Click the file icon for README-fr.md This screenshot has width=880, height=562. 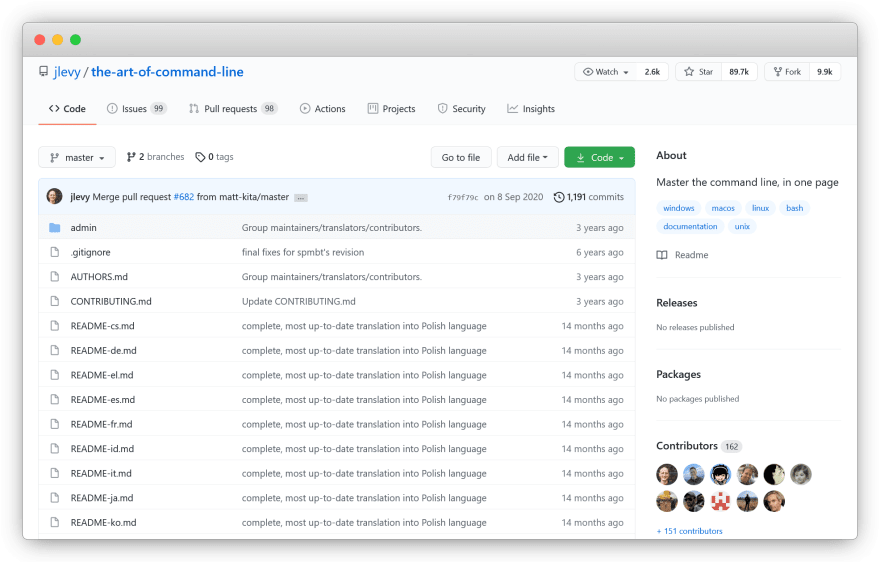(x=54, y=424)
